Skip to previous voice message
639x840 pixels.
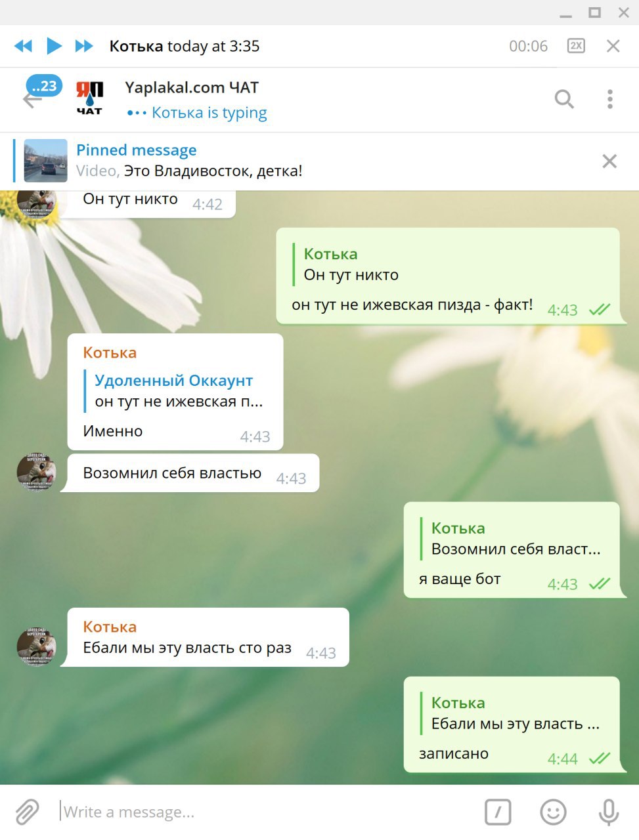coord(23,46)
